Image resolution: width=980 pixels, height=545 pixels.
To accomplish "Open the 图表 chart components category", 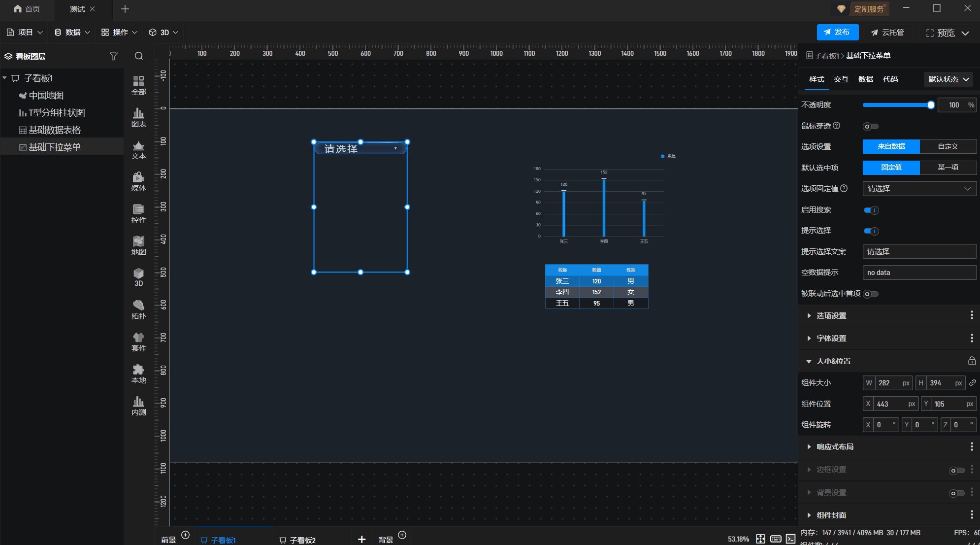I will click(138, 118).
